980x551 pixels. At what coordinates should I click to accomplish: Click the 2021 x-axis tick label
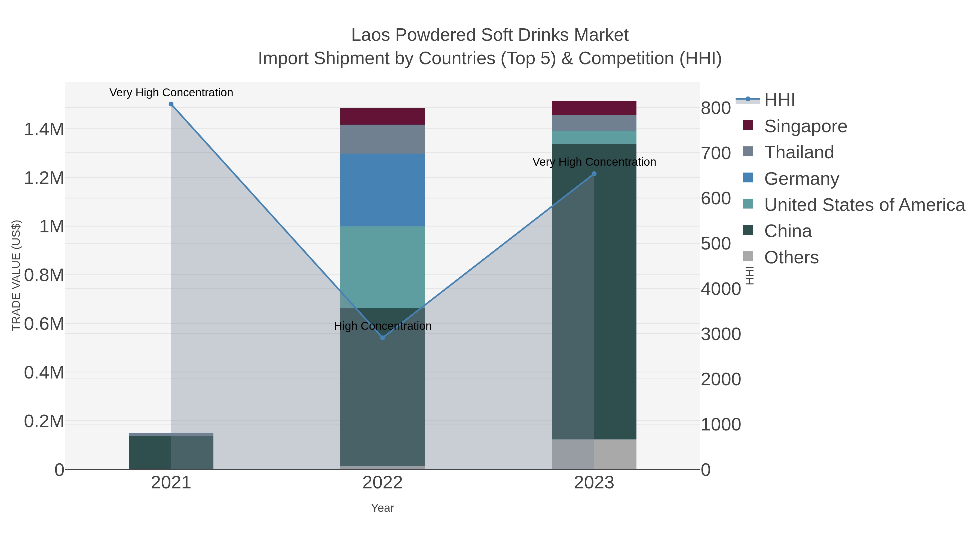point(171,483)
